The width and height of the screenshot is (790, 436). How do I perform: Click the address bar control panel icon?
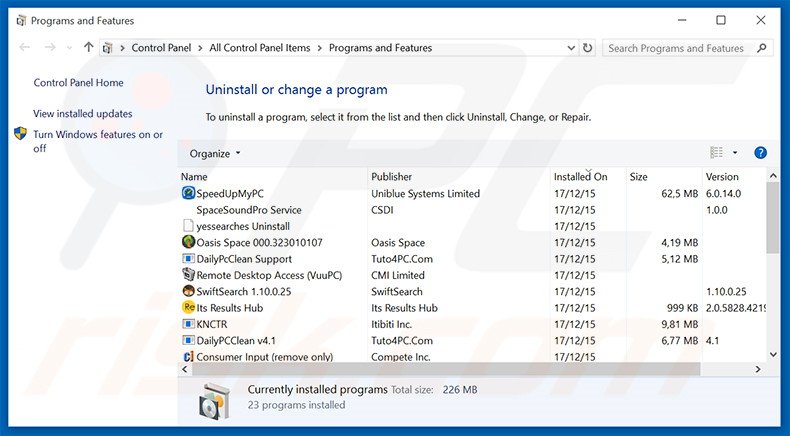(107, 48)
